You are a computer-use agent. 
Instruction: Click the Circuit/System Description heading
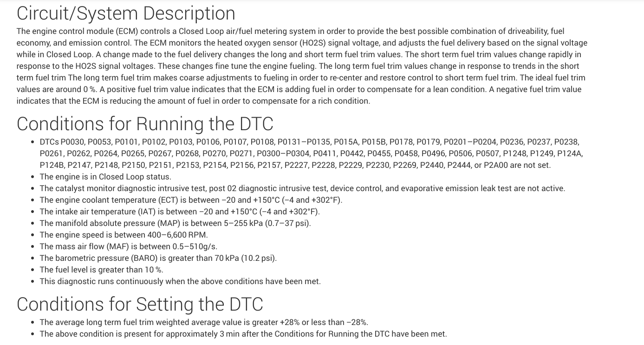point(126,13)
